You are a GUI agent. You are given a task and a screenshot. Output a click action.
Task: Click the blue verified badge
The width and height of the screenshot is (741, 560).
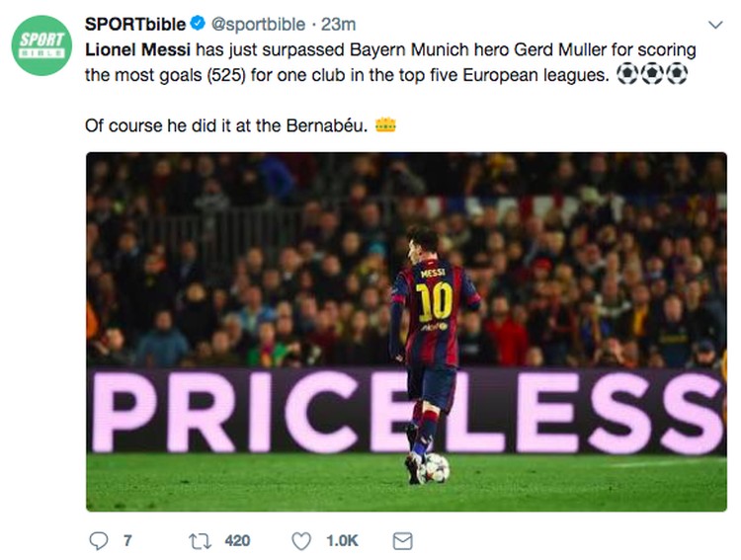coord(198,23)
